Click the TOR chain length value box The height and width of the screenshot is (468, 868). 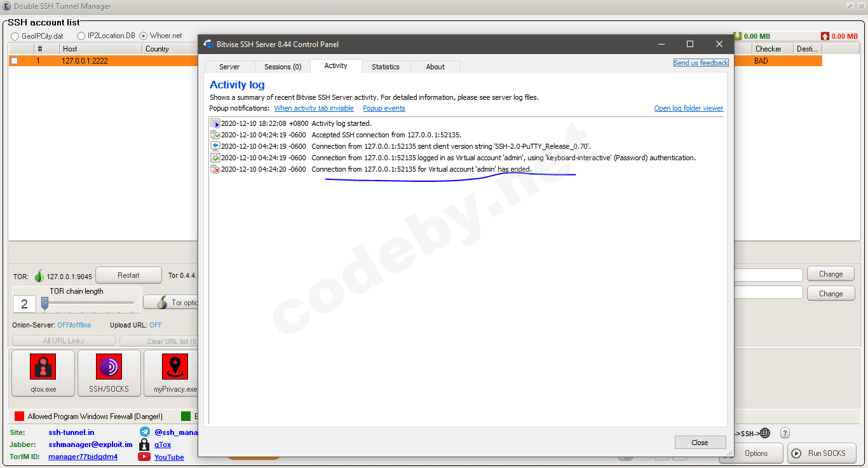[x=24, y=304]
